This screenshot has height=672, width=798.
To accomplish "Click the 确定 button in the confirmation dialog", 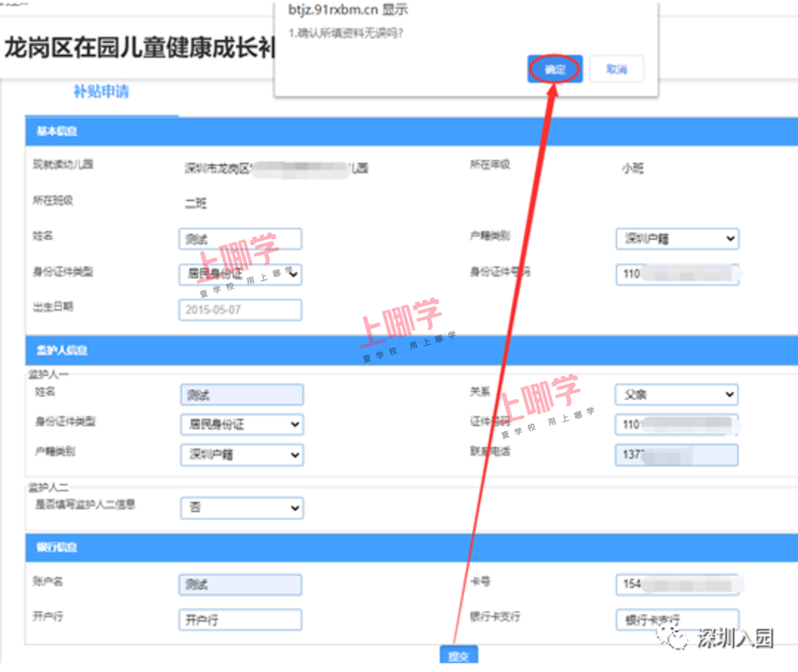I will pos(555,70).
